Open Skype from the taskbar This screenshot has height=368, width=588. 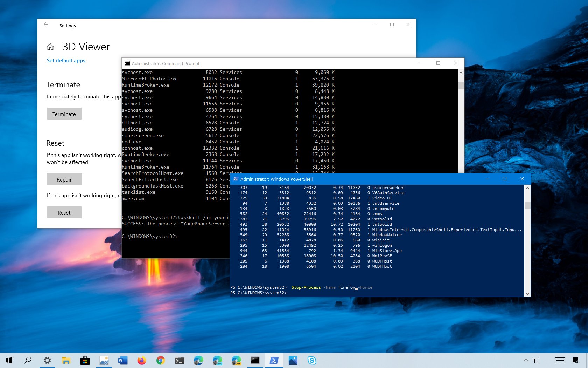312,360
